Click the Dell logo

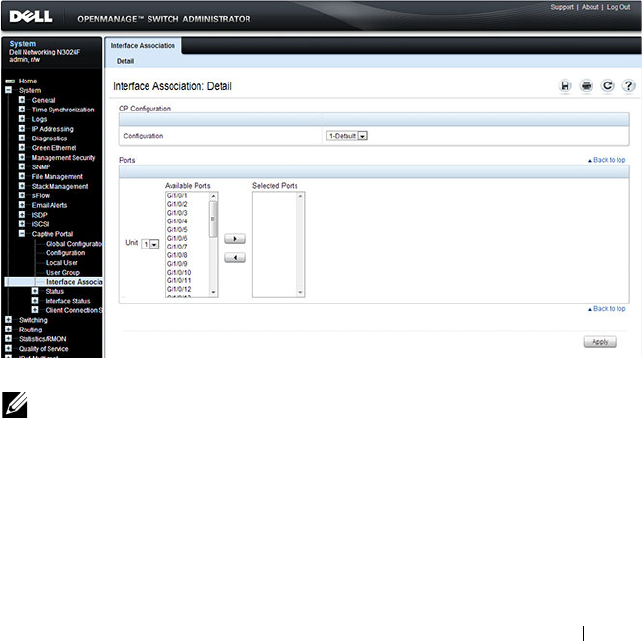click(x=31, y=17)
